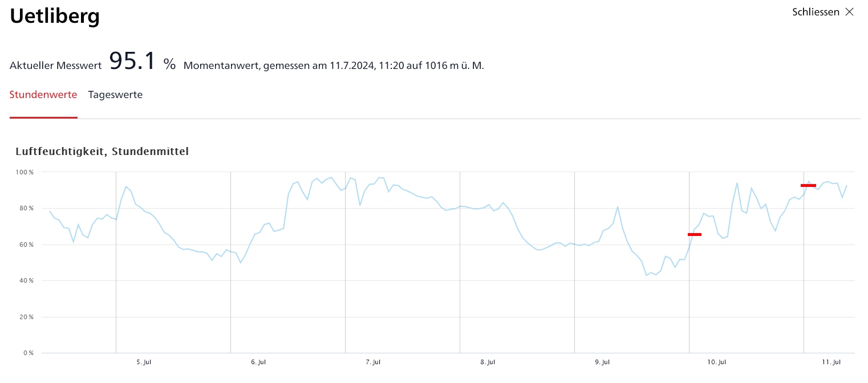Viewport: 868px width, 383px height.
Task: Click the 10. Jul axis label
Action: pyautogui.click(x=716, y=362)
